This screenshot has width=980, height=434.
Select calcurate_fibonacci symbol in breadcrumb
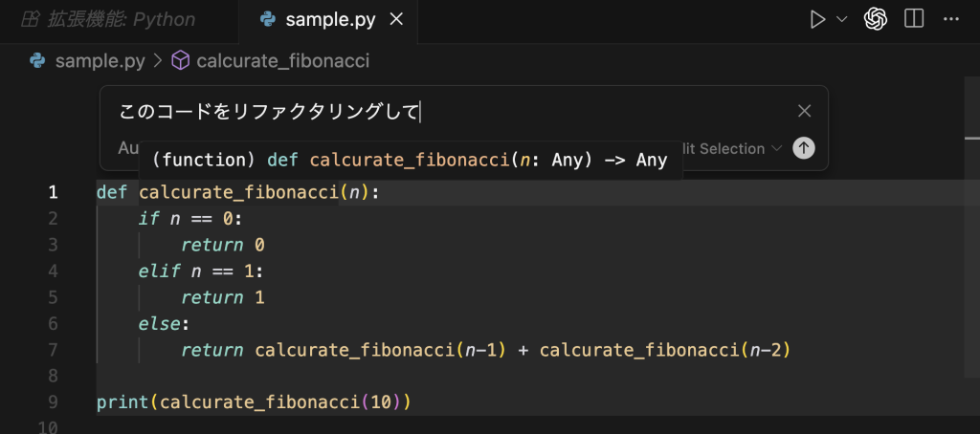point(282,61)
